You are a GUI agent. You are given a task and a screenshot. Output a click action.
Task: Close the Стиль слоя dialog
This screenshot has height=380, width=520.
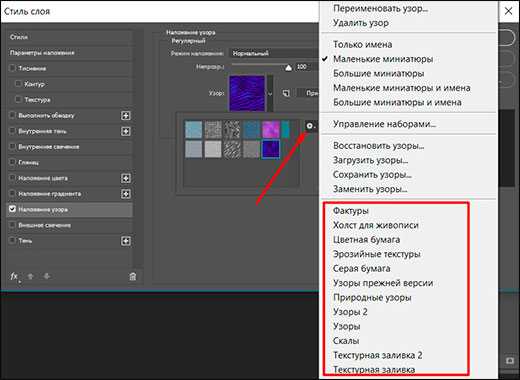508,11
